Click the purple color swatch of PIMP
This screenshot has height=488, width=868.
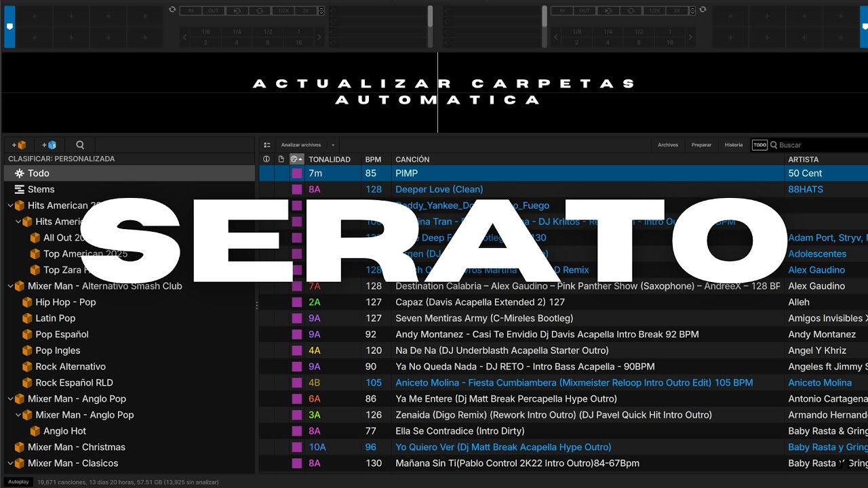click(x=296, y=174)
